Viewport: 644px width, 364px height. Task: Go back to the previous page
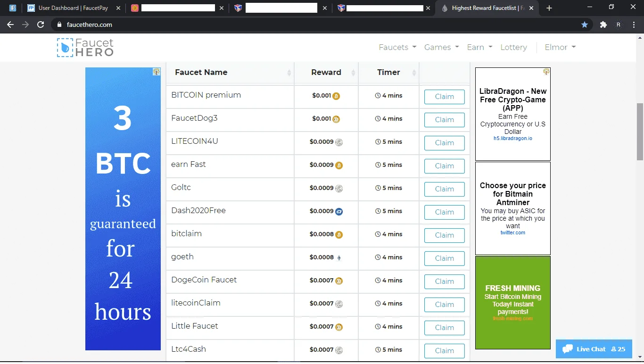click(x=10, y=25)
